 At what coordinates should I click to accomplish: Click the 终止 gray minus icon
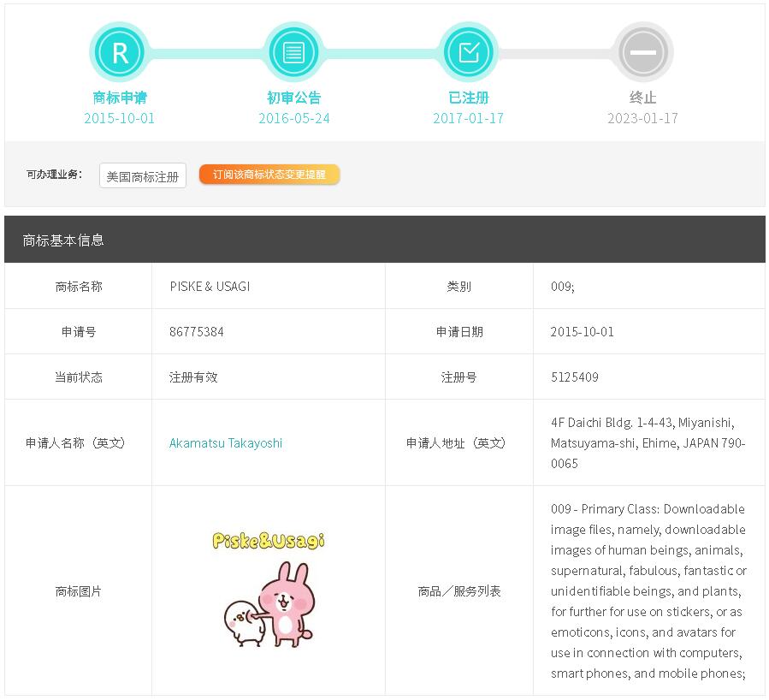coord(642,53)
